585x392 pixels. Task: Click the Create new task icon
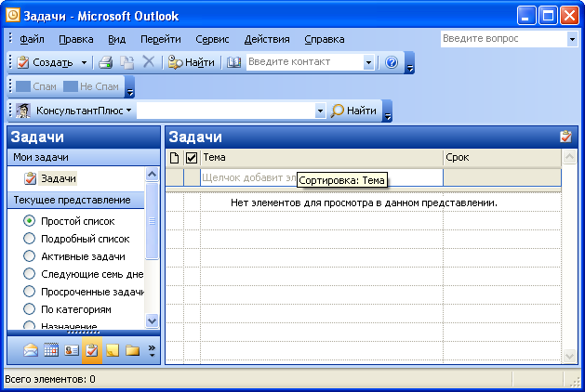coord(23,62)
